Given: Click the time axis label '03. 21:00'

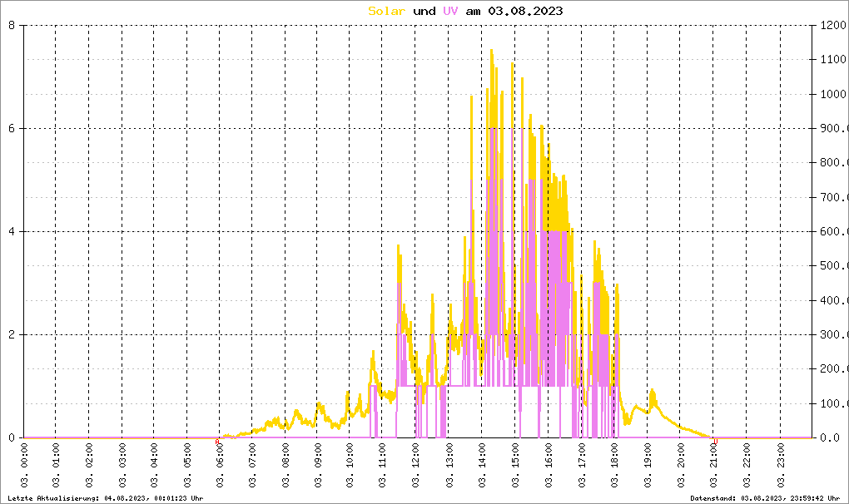Looking at the screenshot, I should 713,465.
